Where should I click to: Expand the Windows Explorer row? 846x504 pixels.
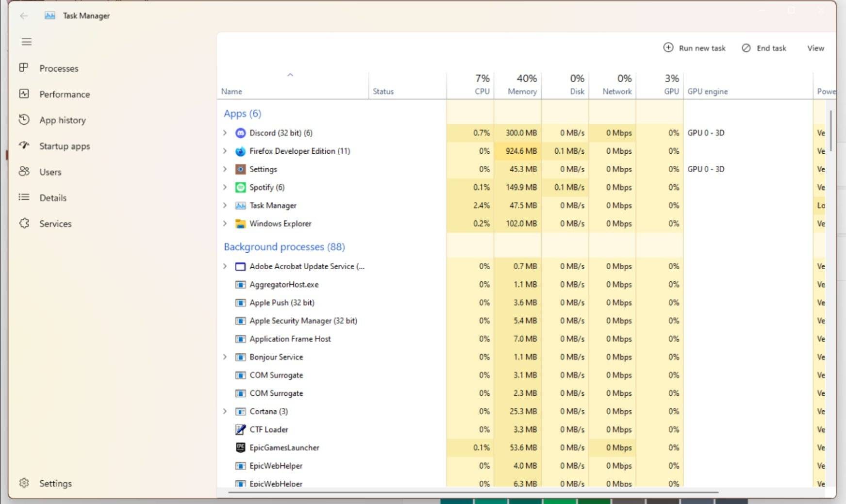[225, 223]
